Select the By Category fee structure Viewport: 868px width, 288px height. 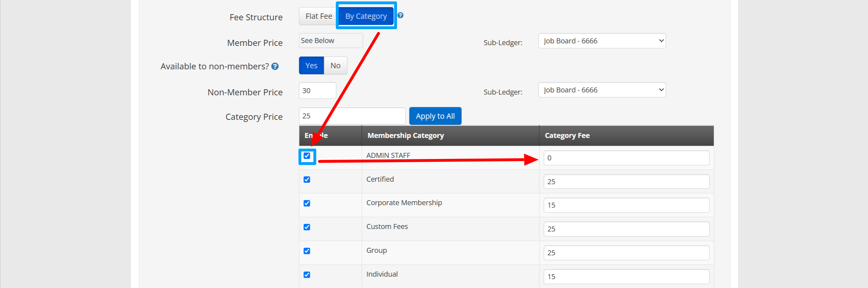(x=366, y=16)
